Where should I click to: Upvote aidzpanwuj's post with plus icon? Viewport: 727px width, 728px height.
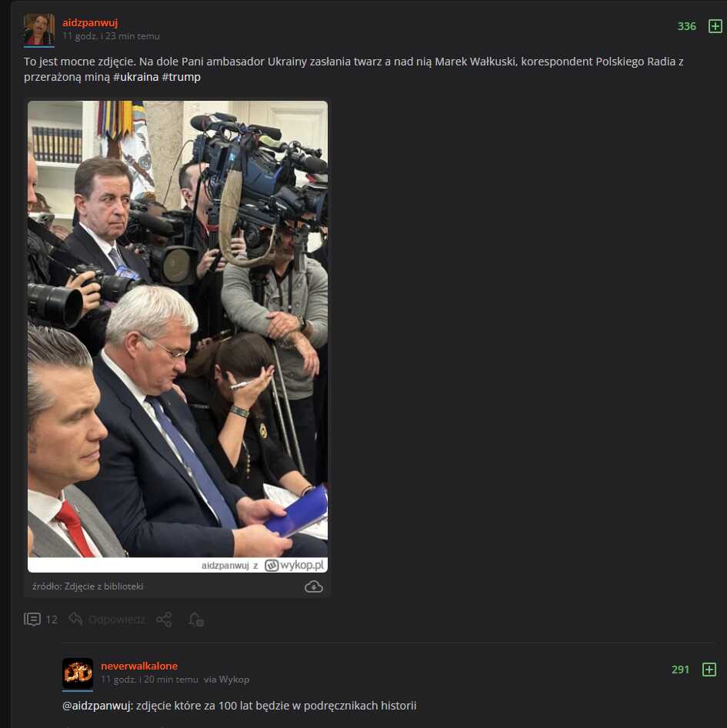pyautogui.click(x=715, y=26)
